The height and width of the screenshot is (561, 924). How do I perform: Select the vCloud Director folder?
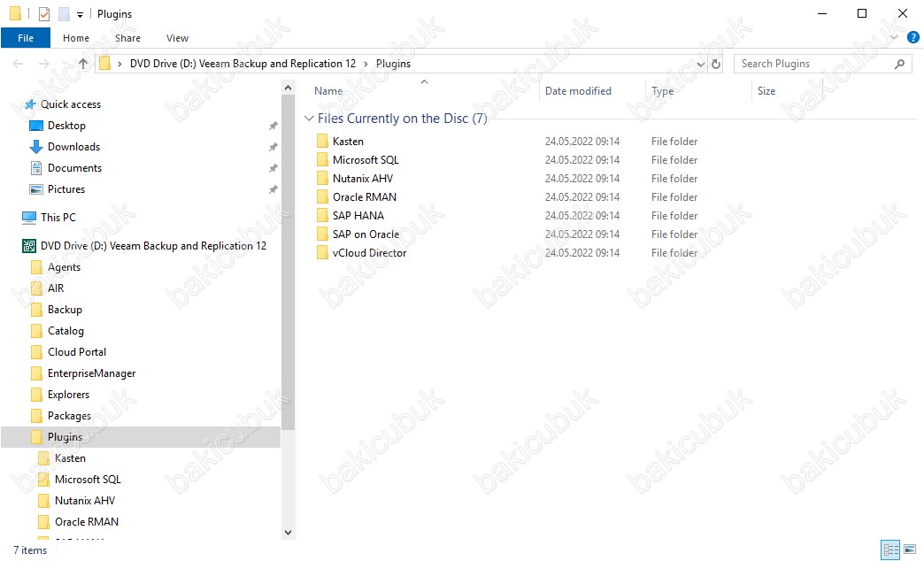pos(369,253)
